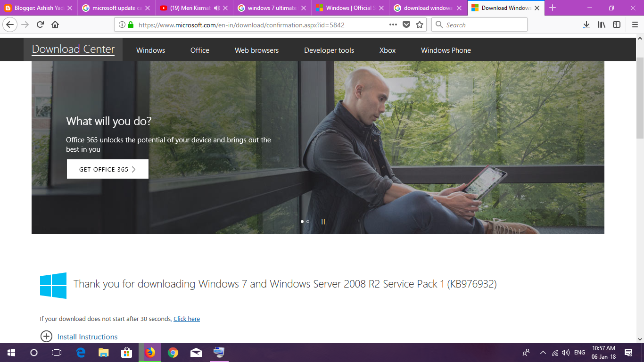Open the Xbox downloads category
Image resolution: width=644 pixels, height=362 pixels.
388,50
